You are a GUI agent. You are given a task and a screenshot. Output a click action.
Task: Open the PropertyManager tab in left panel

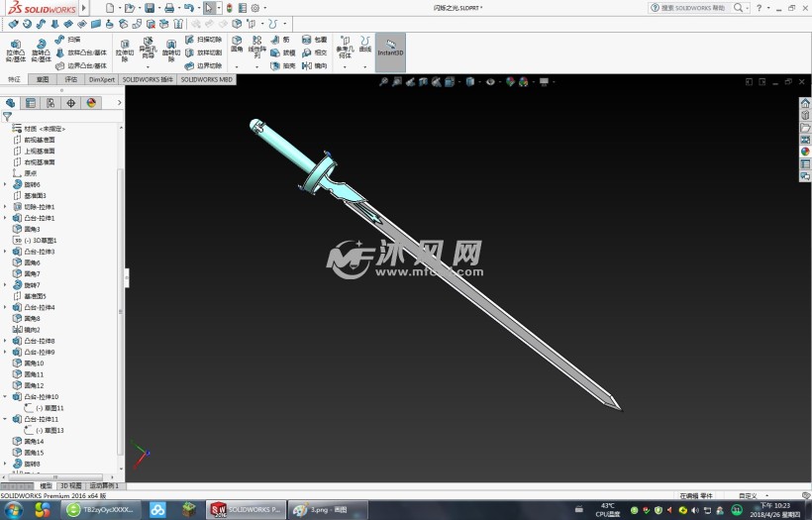[31, 103]
